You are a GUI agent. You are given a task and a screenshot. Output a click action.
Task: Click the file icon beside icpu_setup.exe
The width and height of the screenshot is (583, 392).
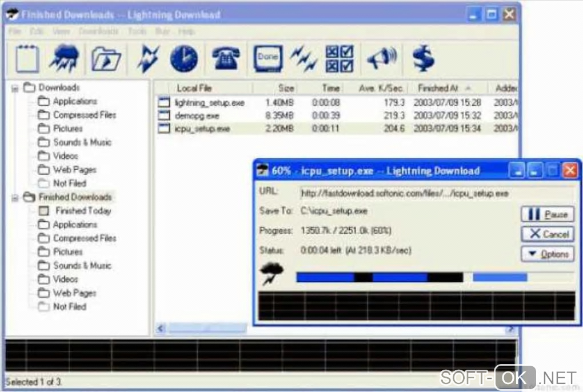(x=164, y=128)
